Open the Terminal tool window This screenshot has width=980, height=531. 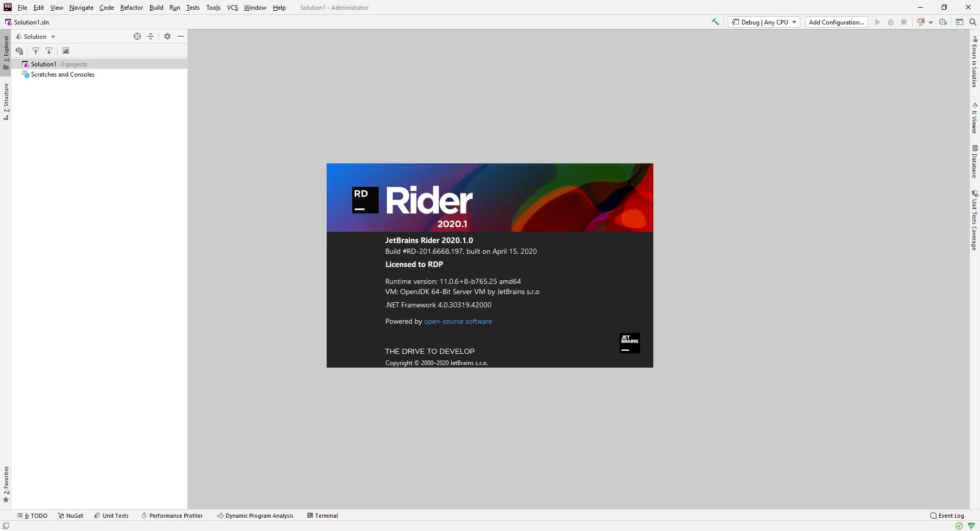point(323,516)
